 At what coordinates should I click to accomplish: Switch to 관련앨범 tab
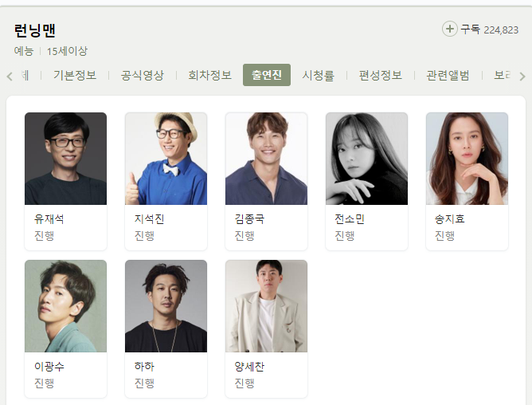pos(448,75)
